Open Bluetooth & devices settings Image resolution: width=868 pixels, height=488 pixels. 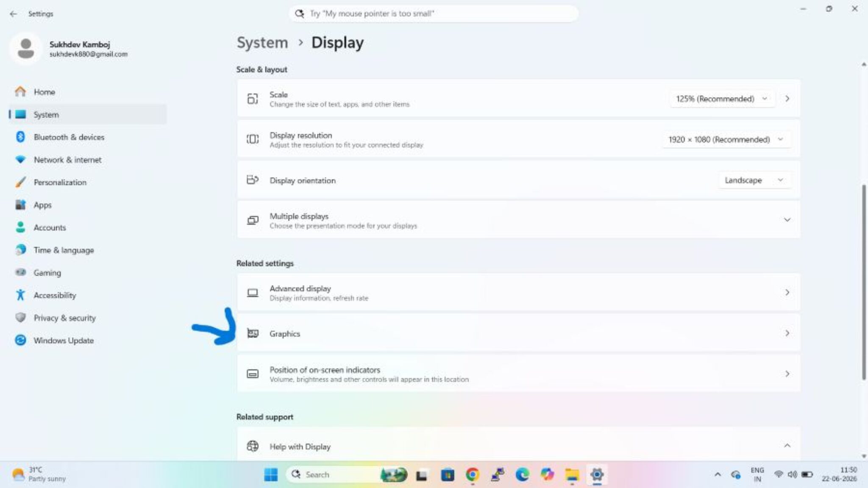pyautogui.click(x=88, y=137)
